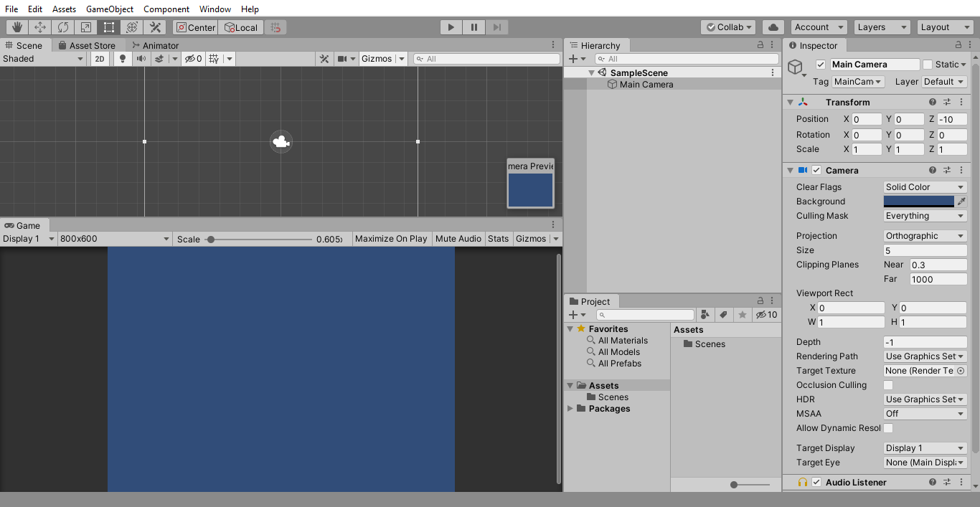Open the custom editor tools
The height and width of the screenshot is (507, 980).
[155, 27]
